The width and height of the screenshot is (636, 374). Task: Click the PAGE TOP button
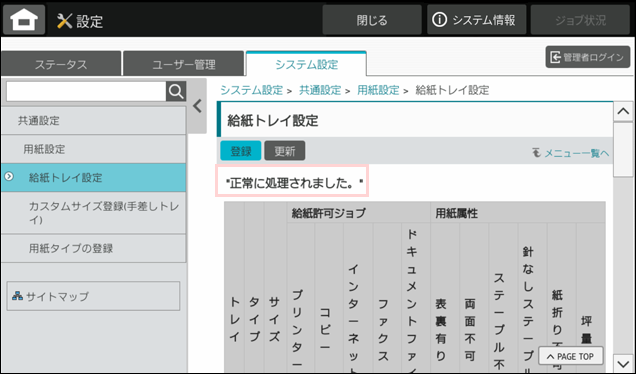coord(571,357)
